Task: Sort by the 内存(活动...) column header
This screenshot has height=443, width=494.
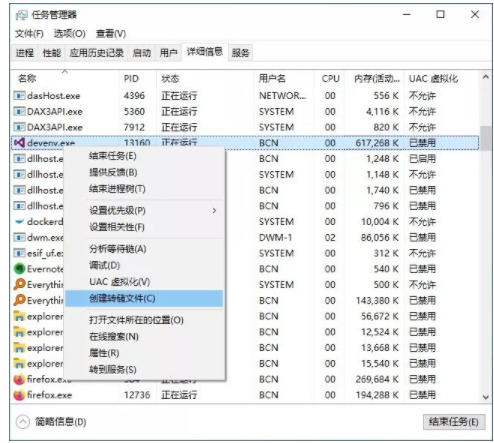Action: pos(375,79)
